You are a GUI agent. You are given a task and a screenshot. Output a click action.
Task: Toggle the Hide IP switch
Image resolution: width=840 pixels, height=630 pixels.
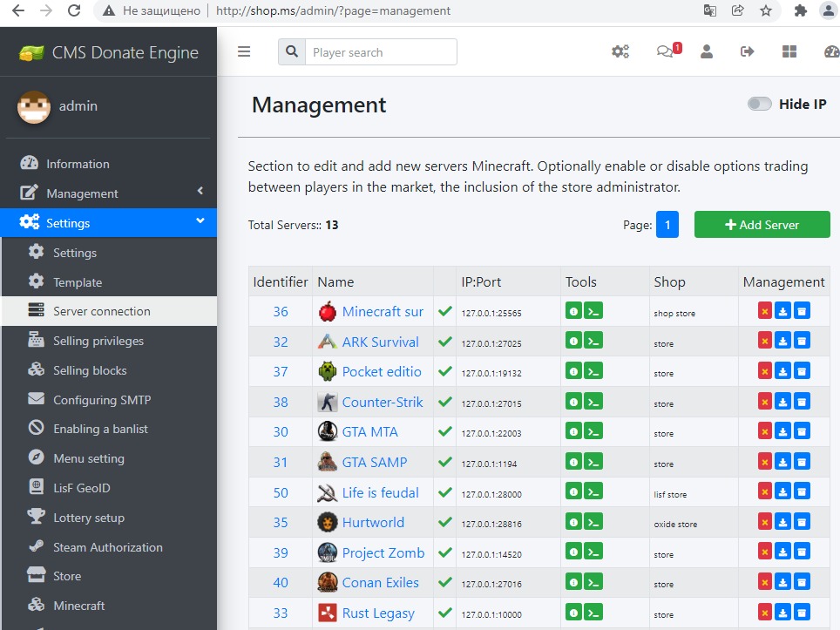point(759,104)
